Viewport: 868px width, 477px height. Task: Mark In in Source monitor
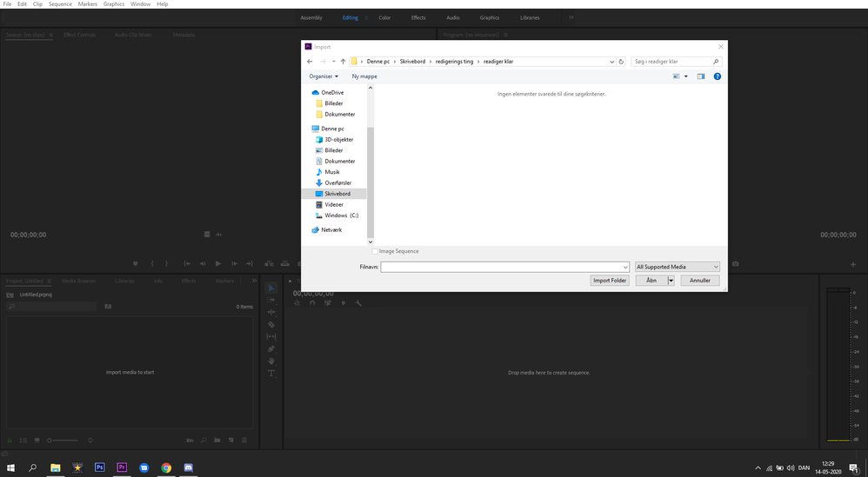(152, 263)
